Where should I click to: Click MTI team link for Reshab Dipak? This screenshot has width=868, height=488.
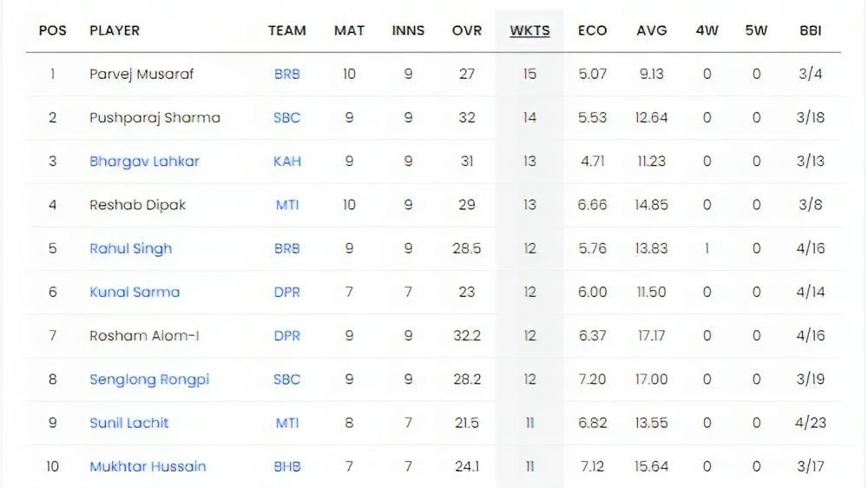[x=286, y=205]
